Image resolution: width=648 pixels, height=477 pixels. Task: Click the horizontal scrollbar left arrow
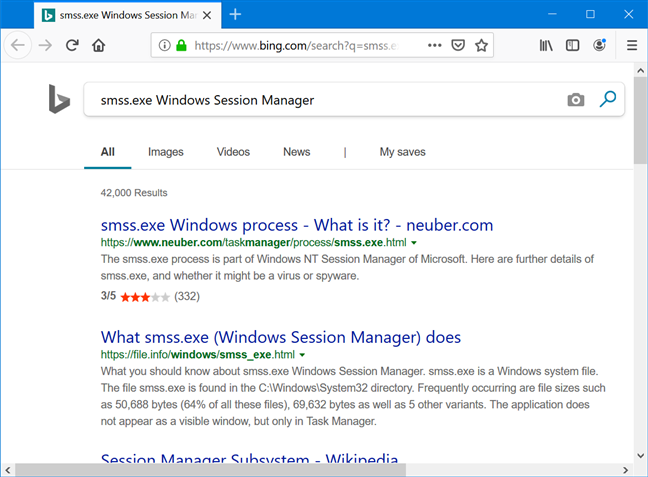7,470
